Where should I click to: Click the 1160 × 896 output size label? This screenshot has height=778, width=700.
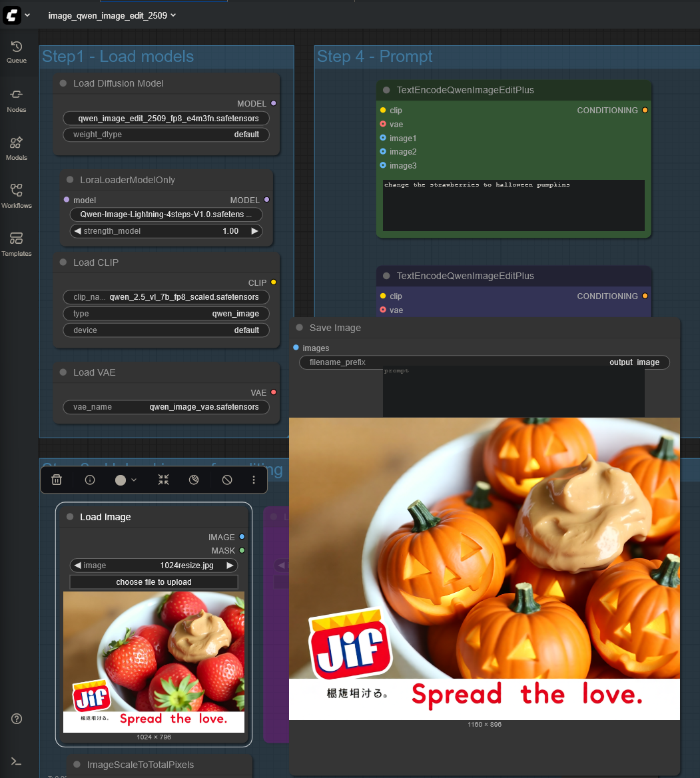(x=484, y=725)
